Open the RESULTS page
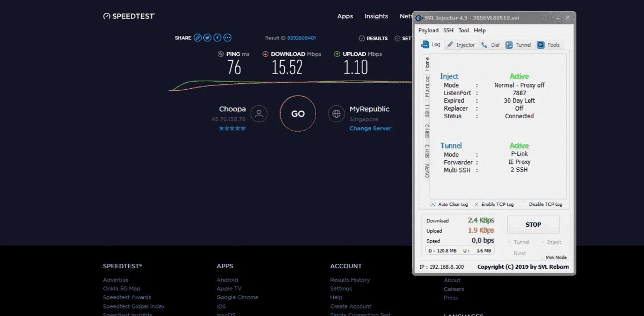 374,38
